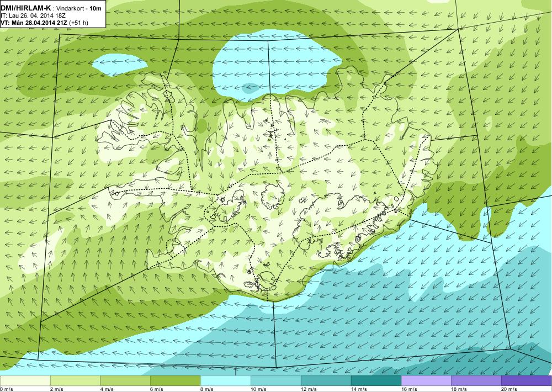Click the '14 m/s' legend label
This screenshot has height=392, width=552.
coord(359,389)
